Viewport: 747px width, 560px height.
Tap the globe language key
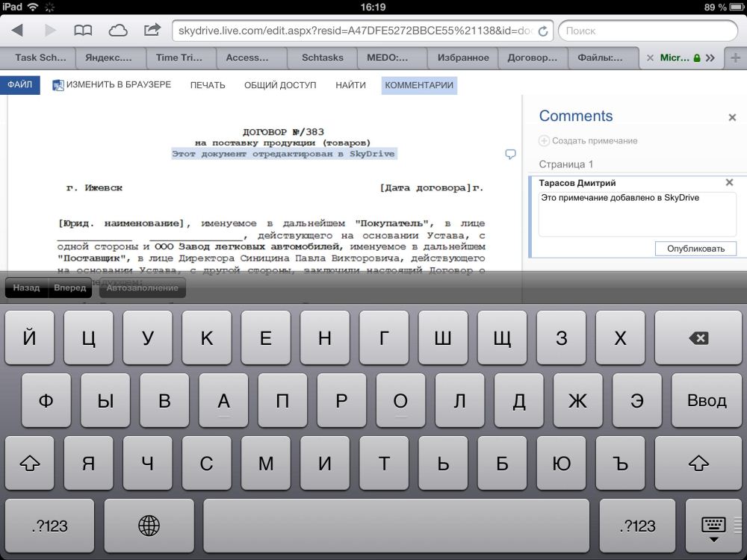[x=149, y=526]
